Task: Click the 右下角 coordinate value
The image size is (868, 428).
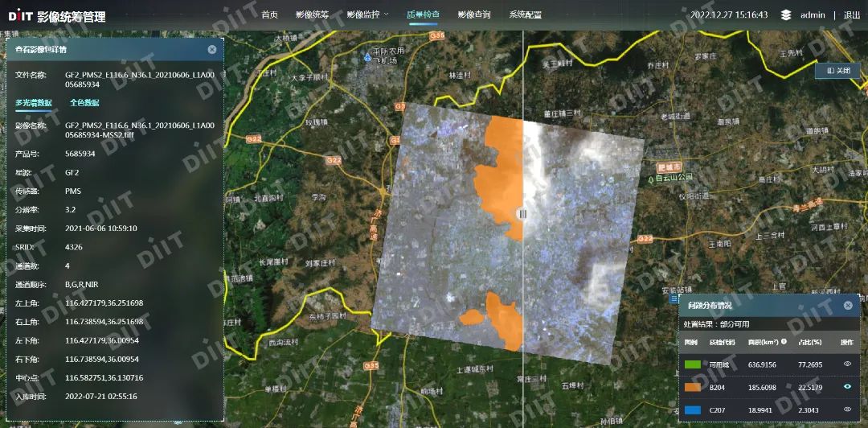Action: [102, 360]
